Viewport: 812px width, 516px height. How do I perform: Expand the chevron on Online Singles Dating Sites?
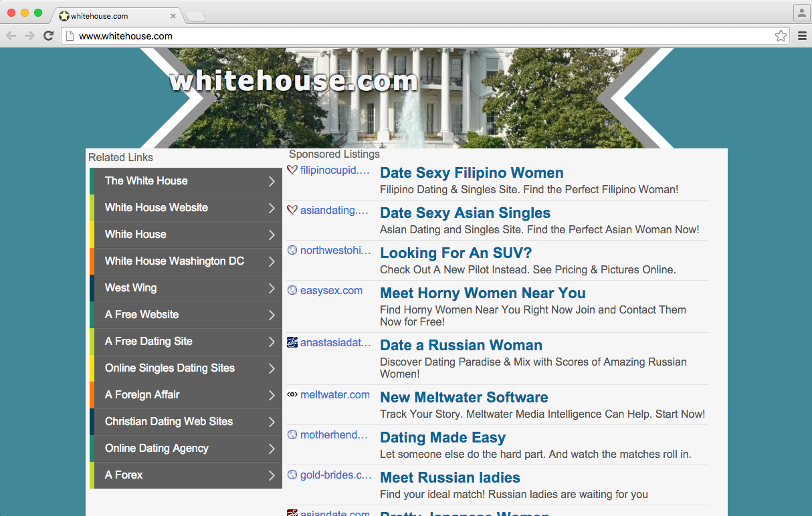272,368
